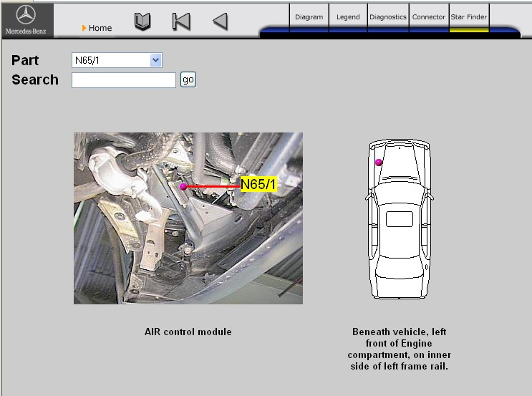Screen dimensions: 532x396
Task: Select the Star Finder tab
Action: (469, 17)
